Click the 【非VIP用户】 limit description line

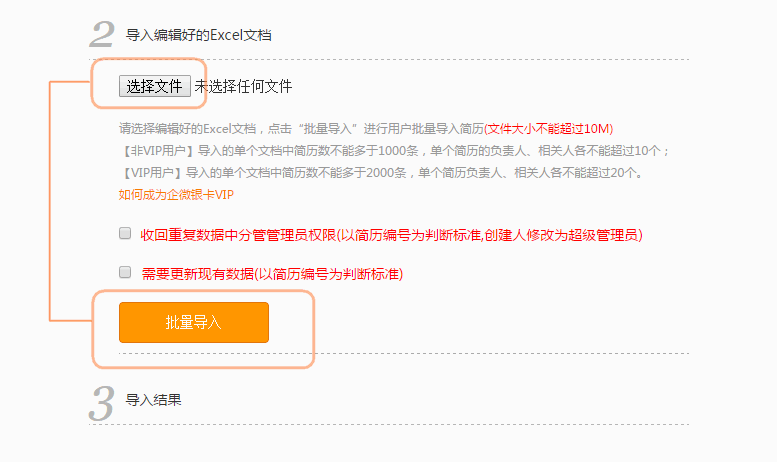coord(394,151)
